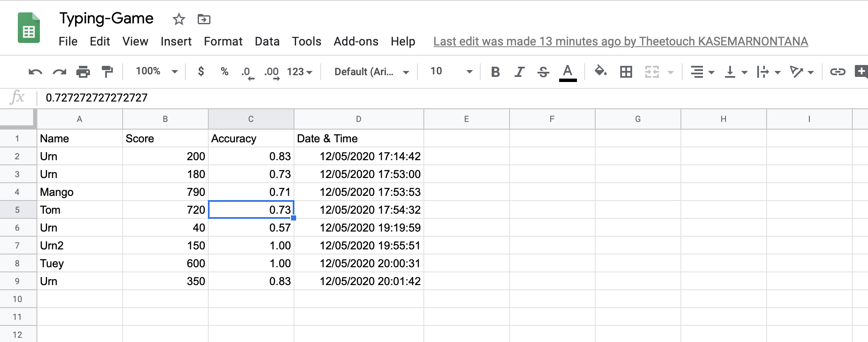Open the File menu
This screenshot has height=342, width=868.
click(x=68, y=41)
